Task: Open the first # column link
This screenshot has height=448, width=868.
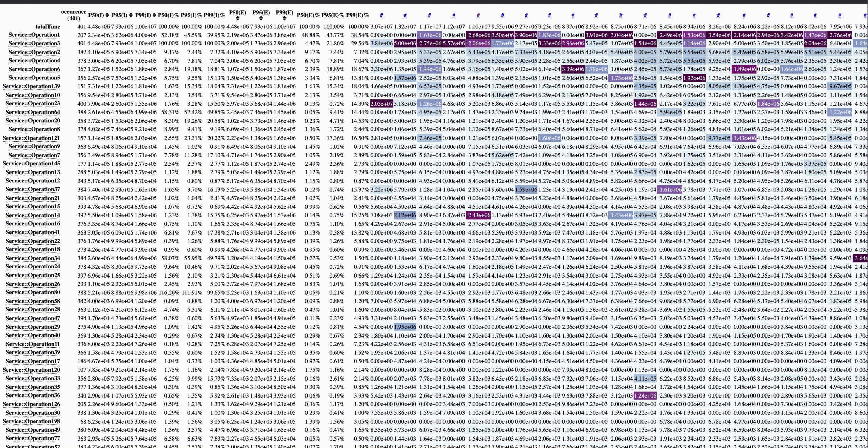Action: (381, 15)
